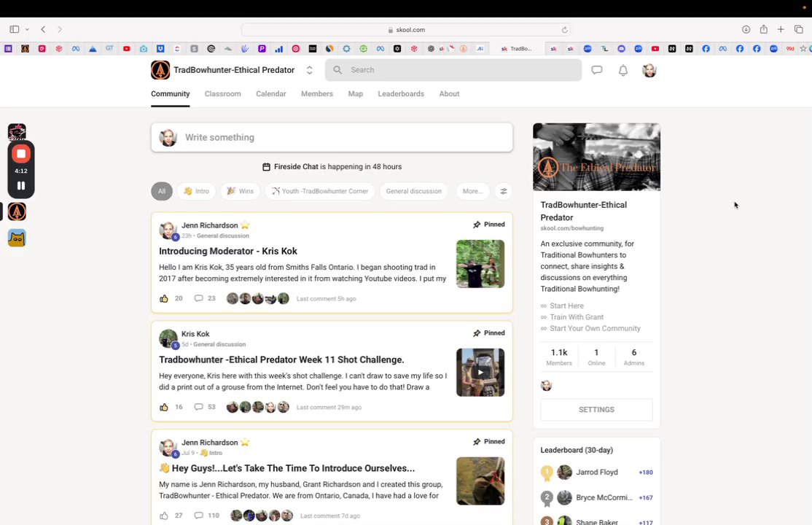Viewport: 812px width, 525px height.
Task: Open notifications bell icon
Action: pos(623,71)
